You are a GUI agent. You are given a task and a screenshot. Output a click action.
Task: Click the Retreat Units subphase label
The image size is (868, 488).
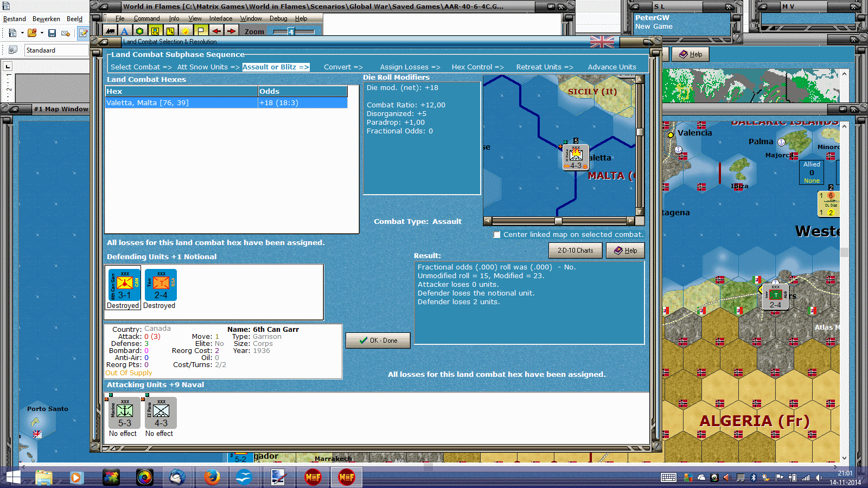click(545, 67)
